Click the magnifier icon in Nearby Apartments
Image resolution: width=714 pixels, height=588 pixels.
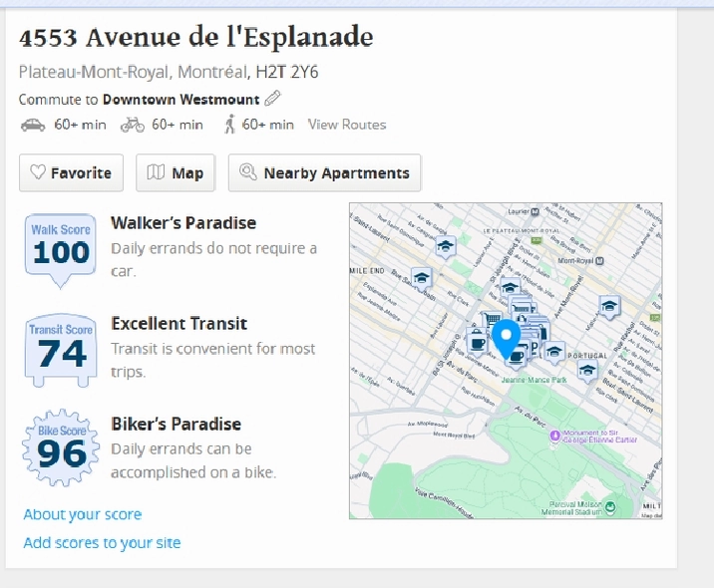[x=248, y=171]
